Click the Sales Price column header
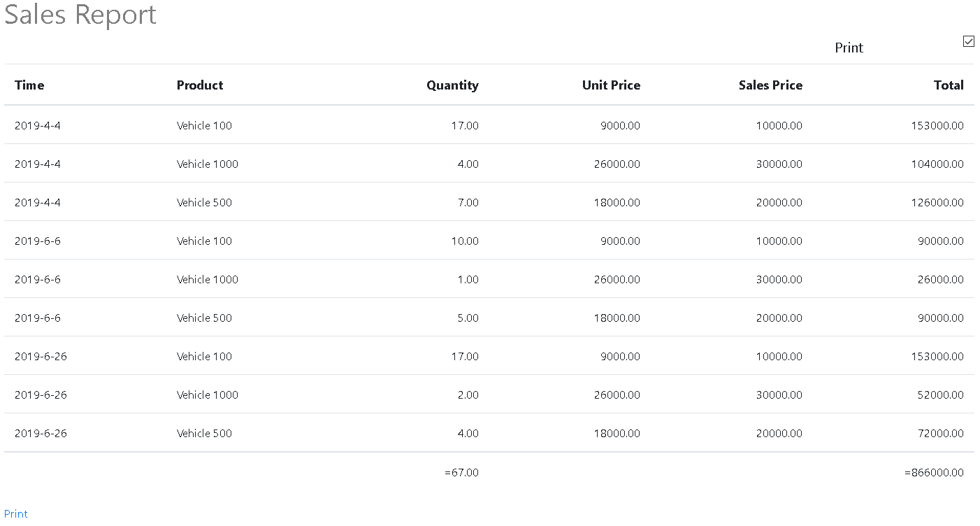 click(x=770, y=85)
